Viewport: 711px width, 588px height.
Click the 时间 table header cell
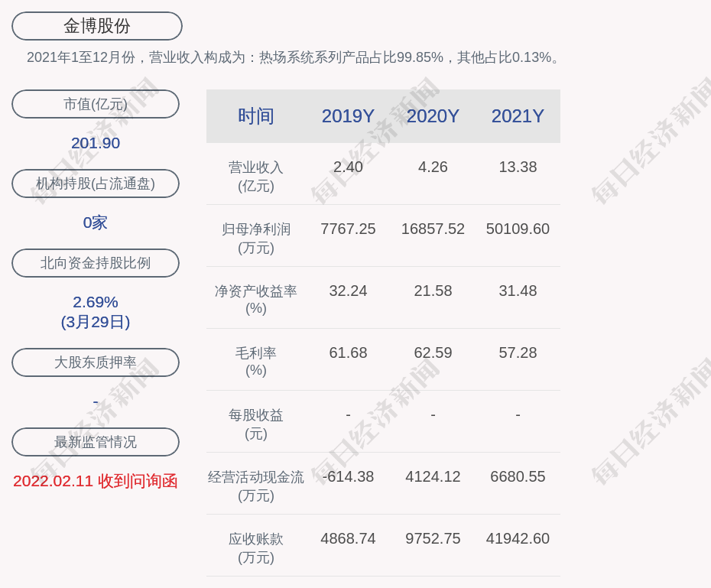point(256,116)
